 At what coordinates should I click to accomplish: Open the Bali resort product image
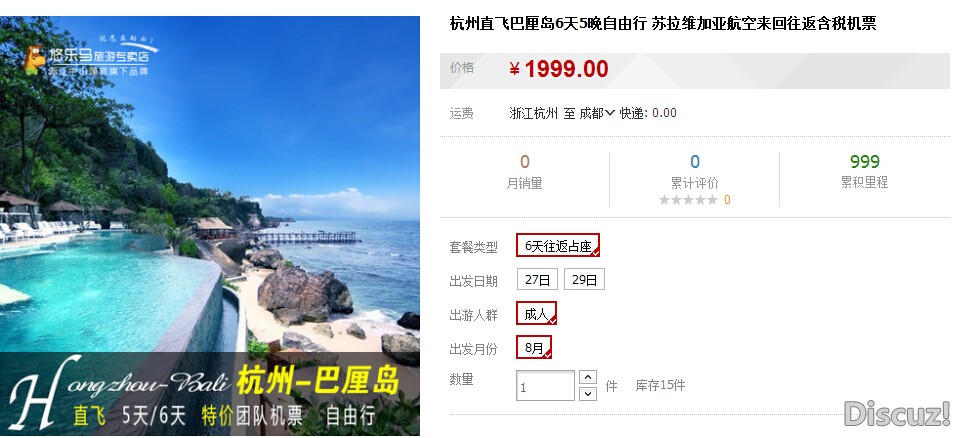[x=210, y=226]
